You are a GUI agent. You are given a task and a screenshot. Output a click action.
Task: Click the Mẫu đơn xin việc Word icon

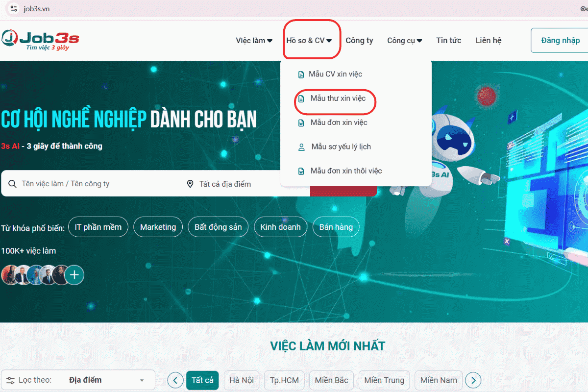click(x=300, y=122)
